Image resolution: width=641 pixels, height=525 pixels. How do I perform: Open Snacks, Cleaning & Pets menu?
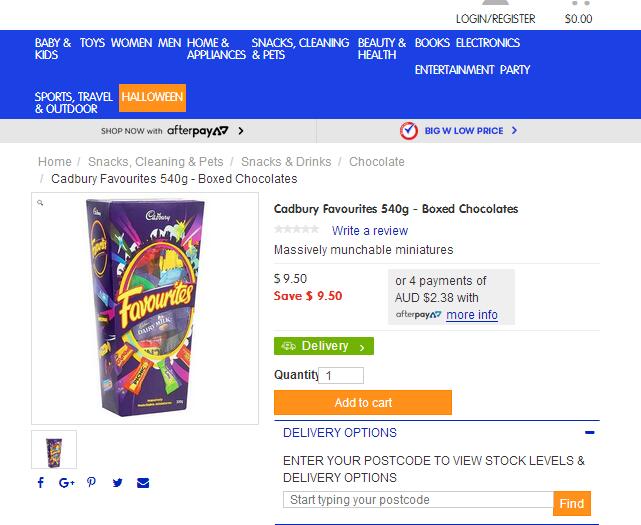click(x=300, y=49)
